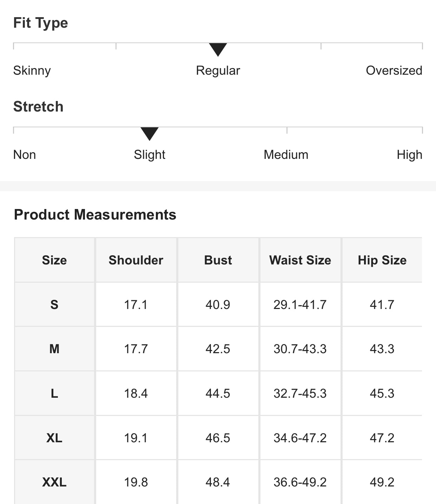Image resolution: width=436 pixels, height=504 pixels.
Task: Select the Skinny fit label
Action: (32, 70)
